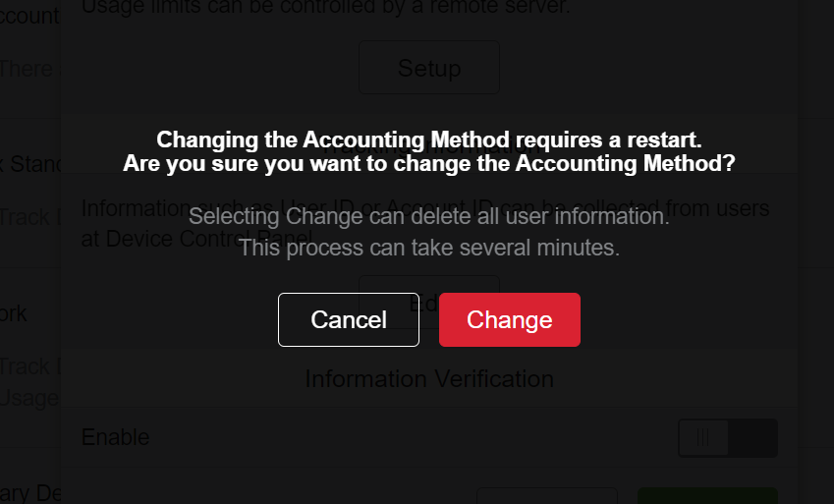Click the "Usage" text at the left edge
Image resolution: width=834 pixels, height=504 pixels.
[x=29, y=398]
